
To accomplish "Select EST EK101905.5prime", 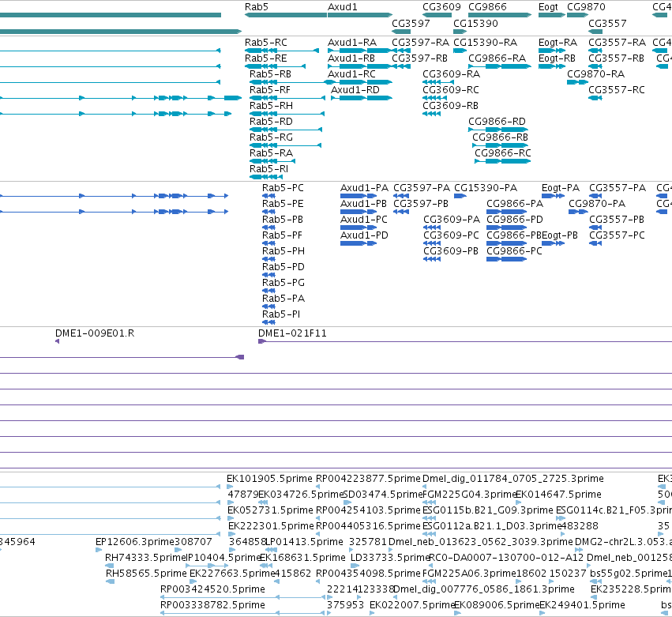I will [x=269, y=479].
